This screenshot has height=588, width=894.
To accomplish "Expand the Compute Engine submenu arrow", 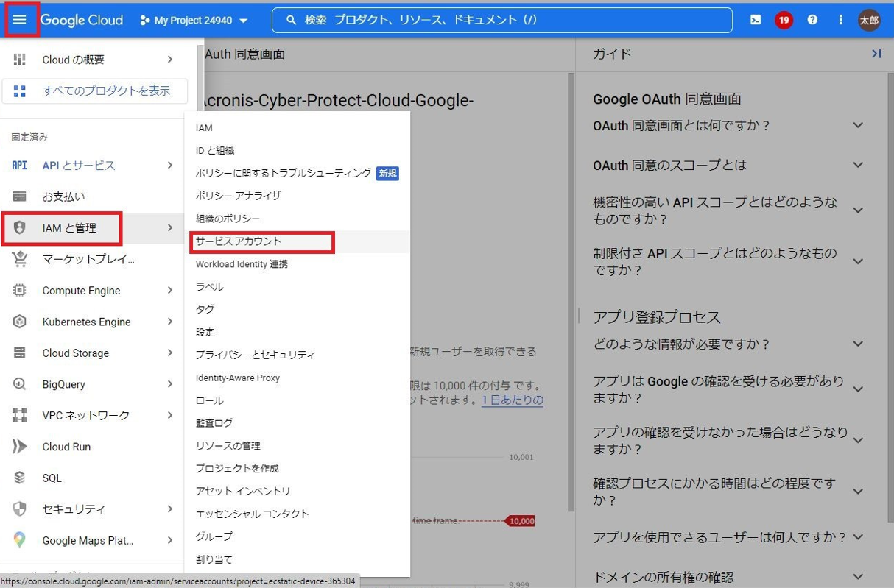I will coord(170,291).
